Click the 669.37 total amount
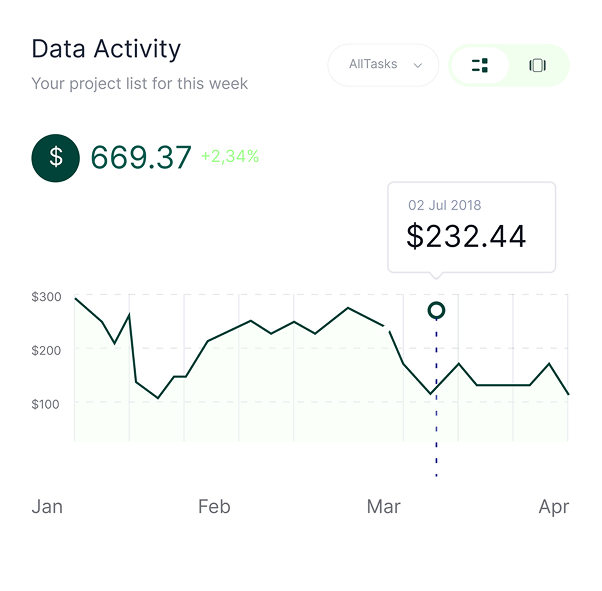Viewport: 602px width, 591px height. pyautogui.click(x=141, y=157)
